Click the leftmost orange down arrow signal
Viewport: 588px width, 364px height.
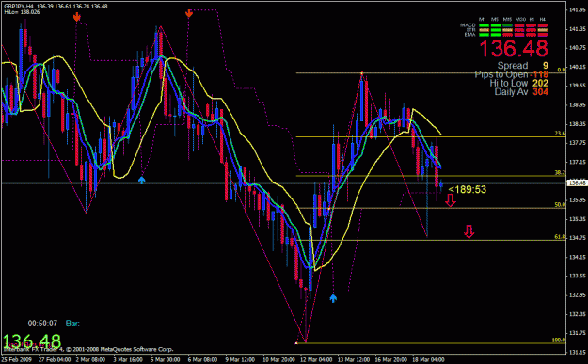click(x=76, y=17)
